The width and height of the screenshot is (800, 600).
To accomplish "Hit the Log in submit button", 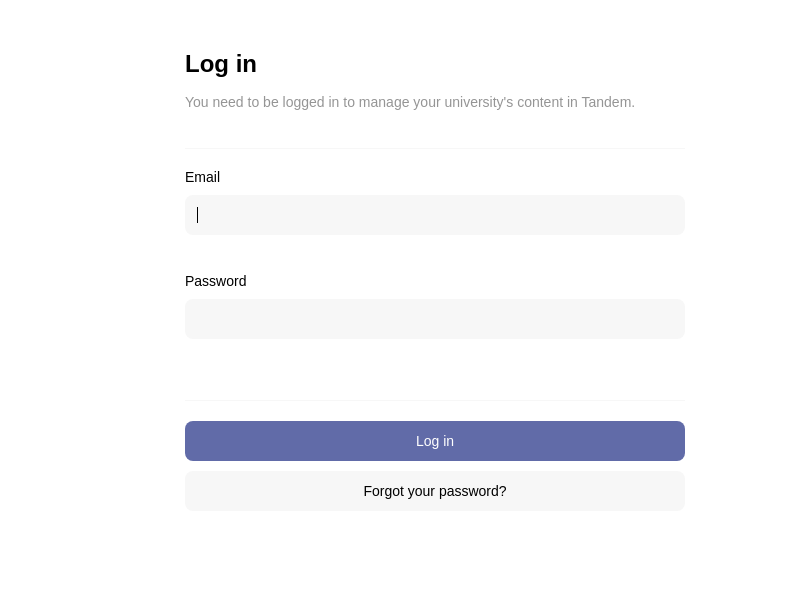I will click(435, 441).
